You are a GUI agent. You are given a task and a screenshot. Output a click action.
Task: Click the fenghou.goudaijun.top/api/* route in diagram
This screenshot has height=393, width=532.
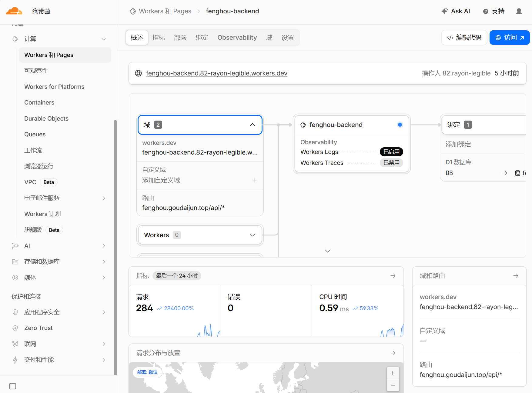(183, 208)
